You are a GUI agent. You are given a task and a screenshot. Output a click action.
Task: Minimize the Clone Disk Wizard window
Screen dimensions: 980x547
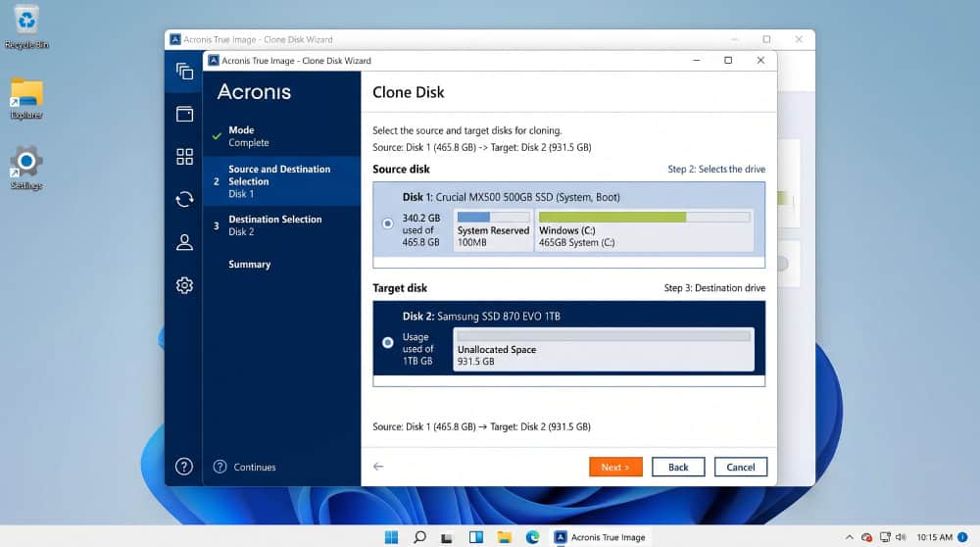pyautogui.click(x=696, y=60)
